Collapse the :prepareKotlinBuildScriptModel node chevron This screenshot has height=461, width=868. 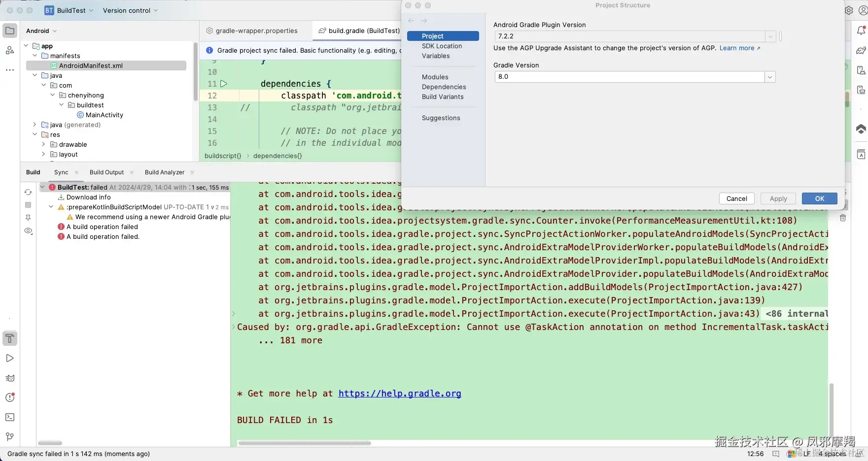click(x=51, y=207)
